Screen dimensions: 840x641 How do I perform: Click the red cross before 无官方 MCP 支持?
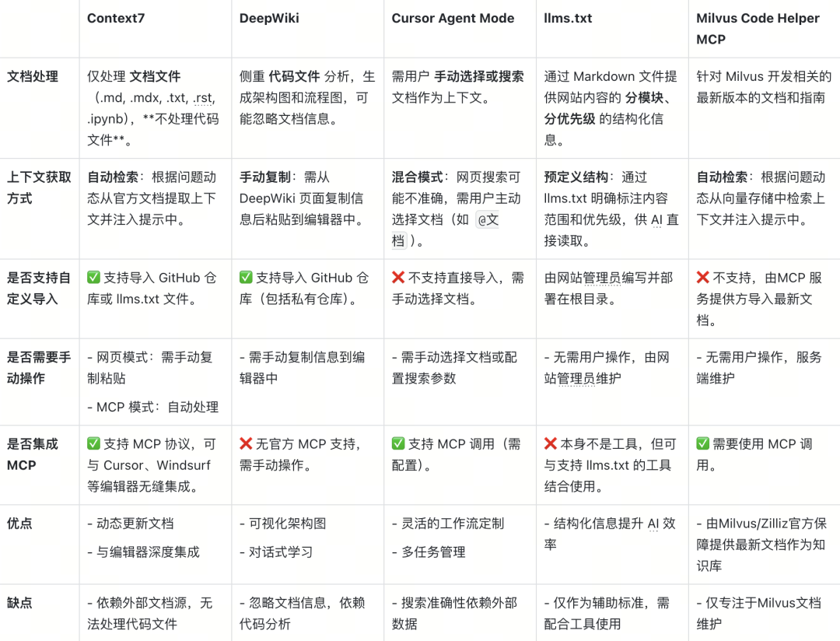click(246, 443)
